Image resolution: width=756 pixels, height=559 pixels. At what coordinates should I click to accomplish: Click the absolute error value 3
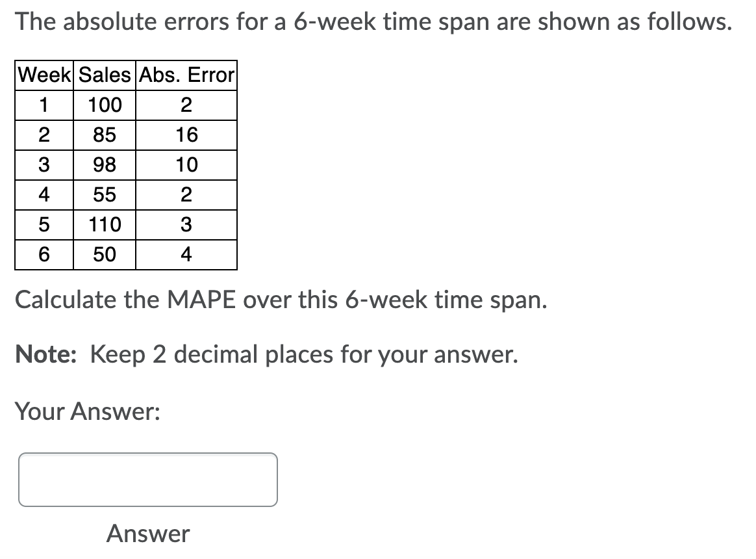185,224
